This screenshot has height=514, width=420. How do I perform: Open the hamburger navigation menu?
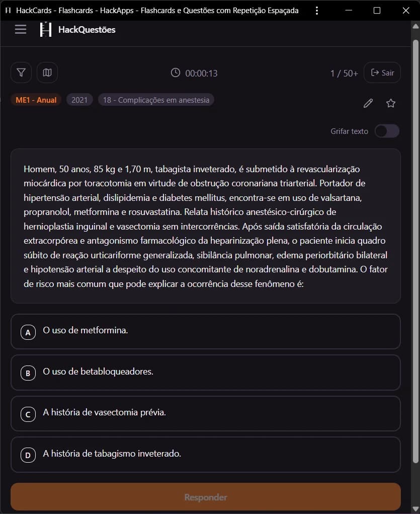click(x=21, y=30)
